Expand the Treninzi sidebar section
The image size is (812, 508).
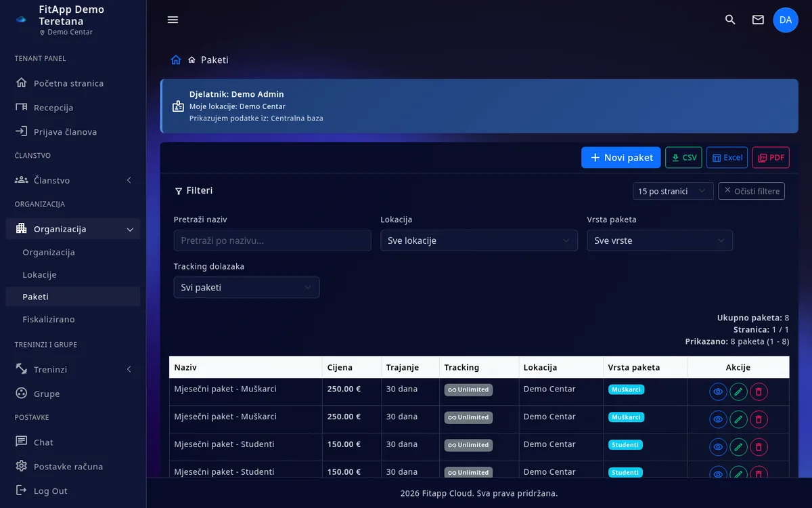pyautogui.click(x=73, y=370)
